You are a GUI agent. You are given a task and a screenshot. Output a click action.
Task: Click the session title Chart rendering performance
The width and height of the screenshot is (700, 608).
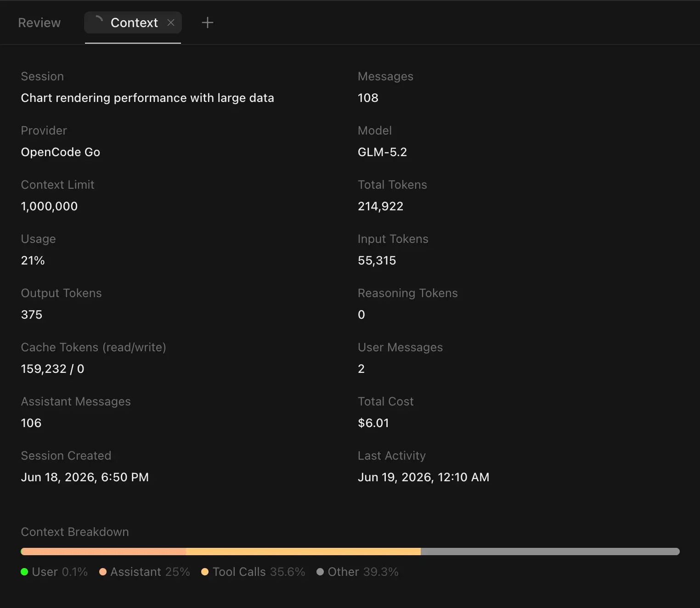(147, 98)
